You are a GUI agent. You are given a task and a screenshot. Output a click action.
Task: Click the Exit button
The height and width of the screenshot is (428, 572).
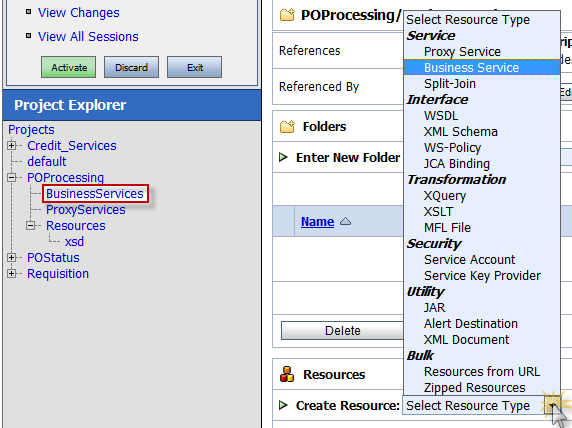194,67
